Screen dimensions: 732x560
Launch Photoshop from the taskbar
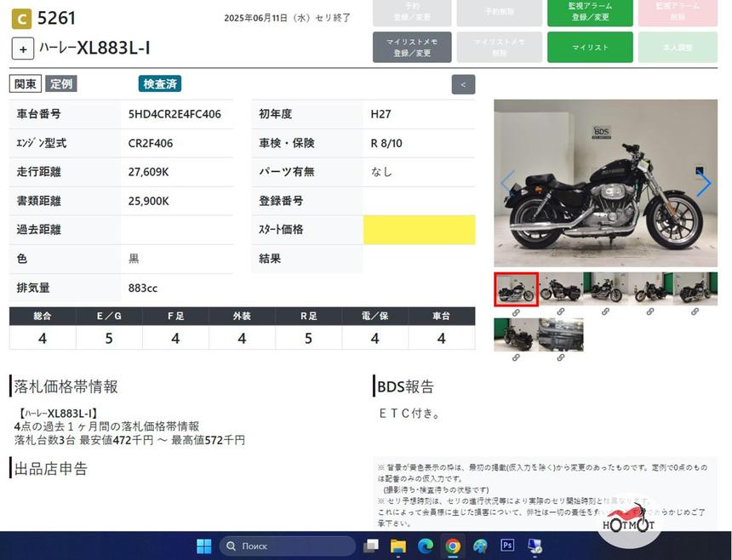pos(507,546)
